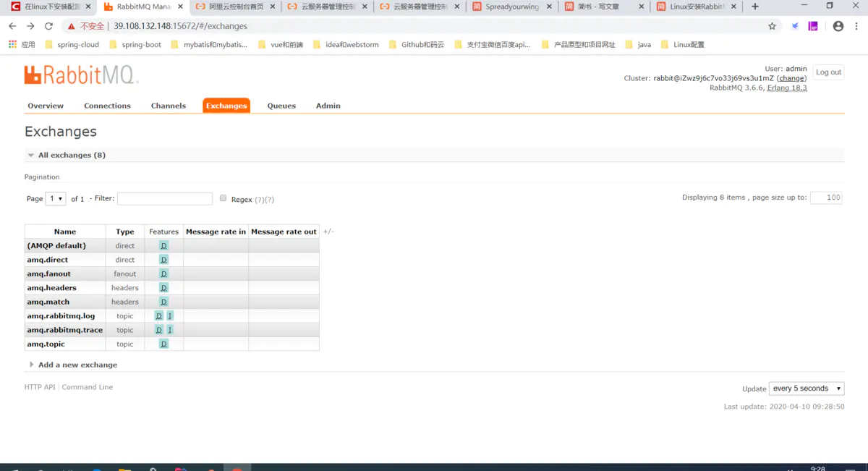
Task: Switch to the Queues tab
Action: pos(281,106)
